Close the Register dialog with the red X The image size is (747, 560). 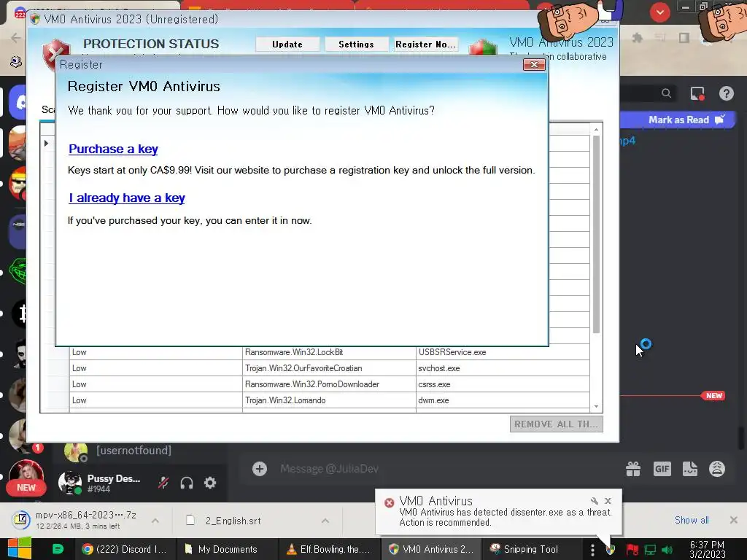[x=534, y=65]
